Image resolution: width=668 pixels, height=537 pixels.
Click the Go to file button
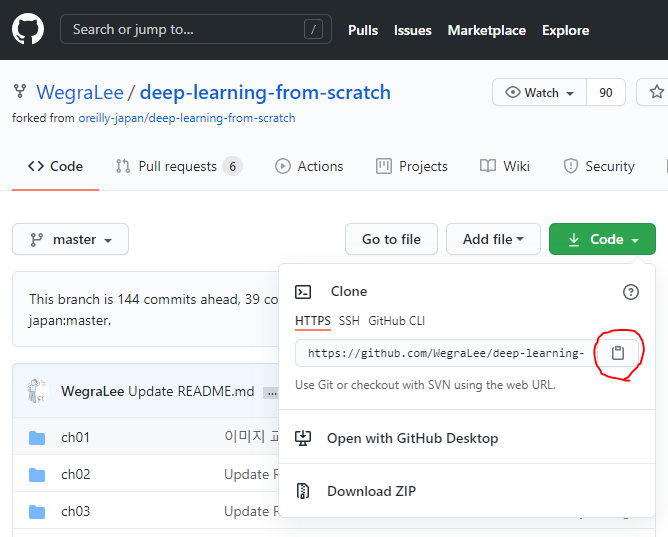tap(391, 239)
